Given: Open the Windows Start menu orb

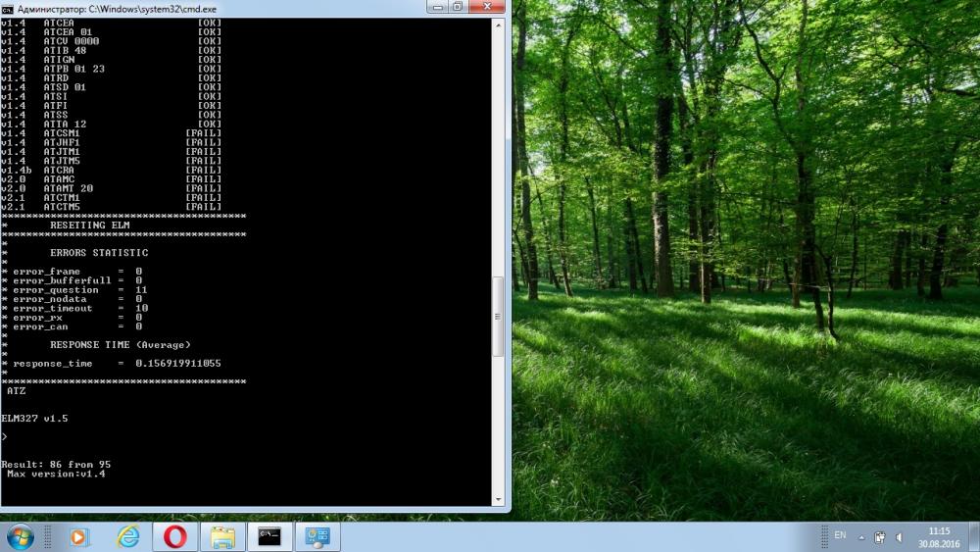Looking at the screenshot, I should tap(20, 537).
